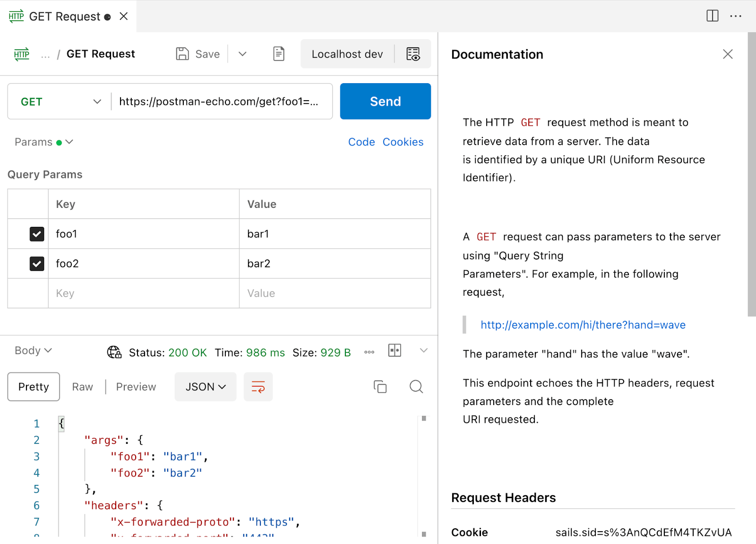Image resolution: width=756 pixels, height=544 pixels.
Task: Open the Save options dropdown arrow
Action: point(242,54)
